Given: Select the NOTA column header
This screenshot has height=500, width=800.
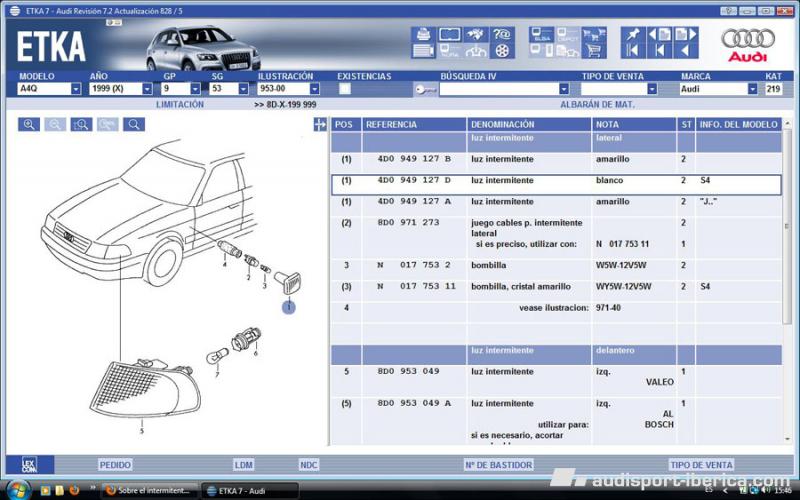Looking at the screenshot, I should tap(634, 124).
